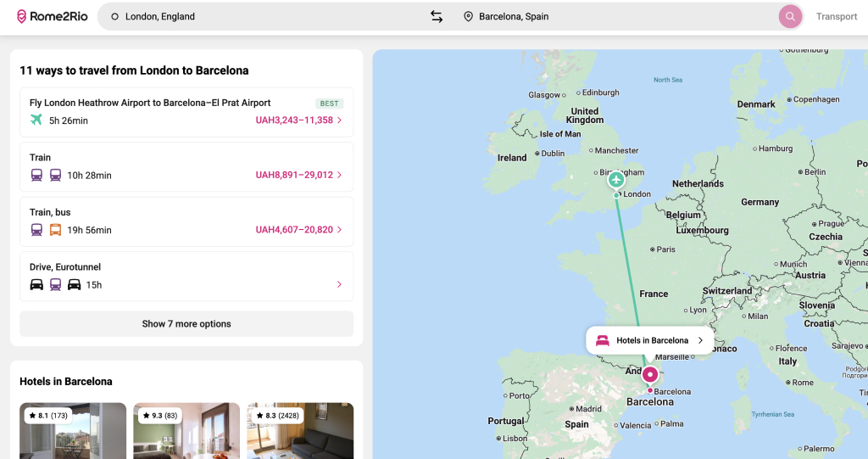
Task: Click the BEST badge
Action: [330, 104]
